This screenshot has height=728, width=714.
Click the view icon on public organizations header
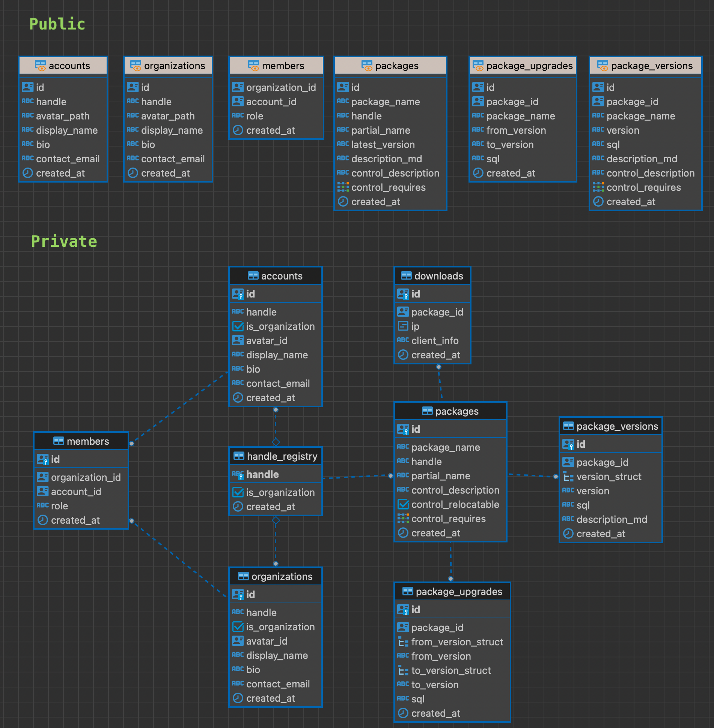pyautogui.click(x=136, y=65)
